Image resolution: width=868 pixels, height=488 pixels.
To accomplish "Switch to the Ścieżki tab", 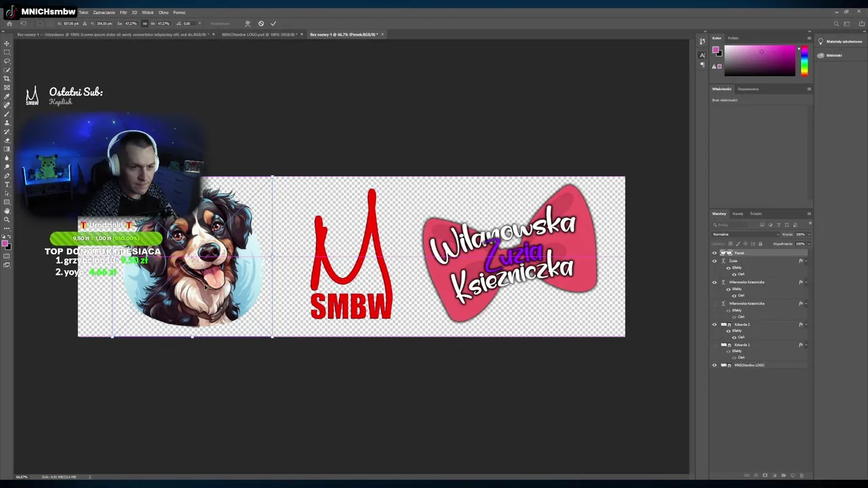I will click(x=755, y=213).
